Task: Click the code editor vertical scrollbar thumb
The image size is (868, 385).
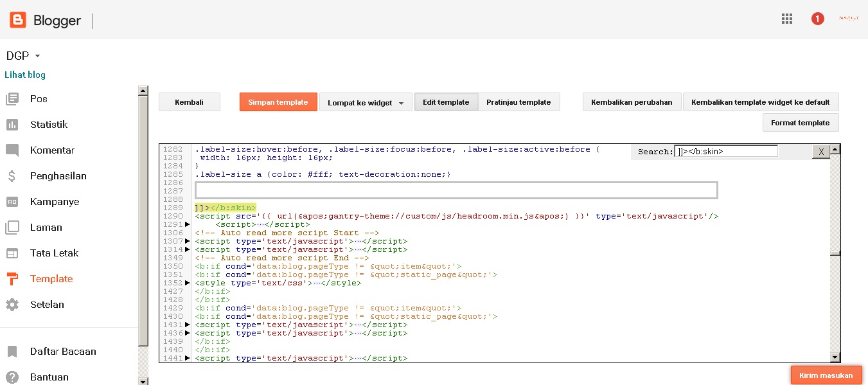Action: pyautogui.click(x=835, y=253)
